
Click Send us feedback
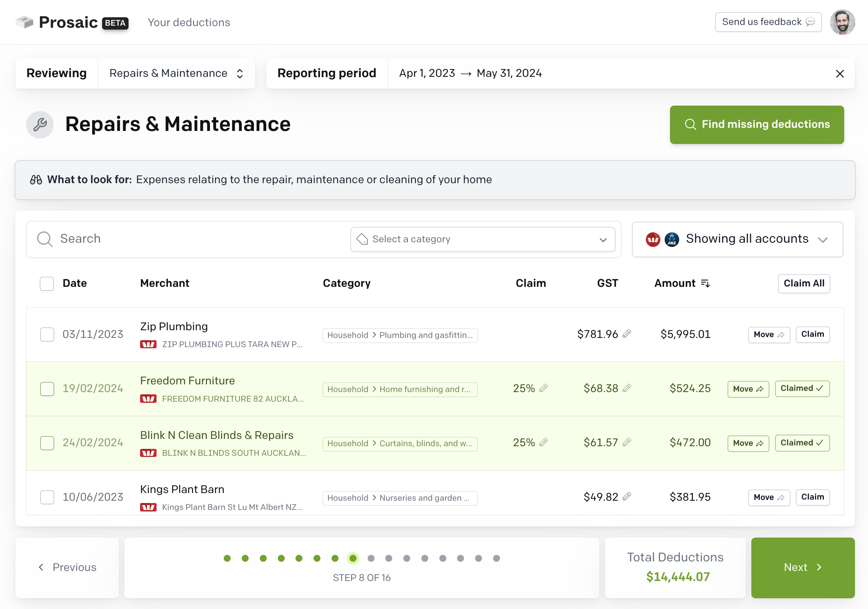pyautogui.click(x=768, y=22)
